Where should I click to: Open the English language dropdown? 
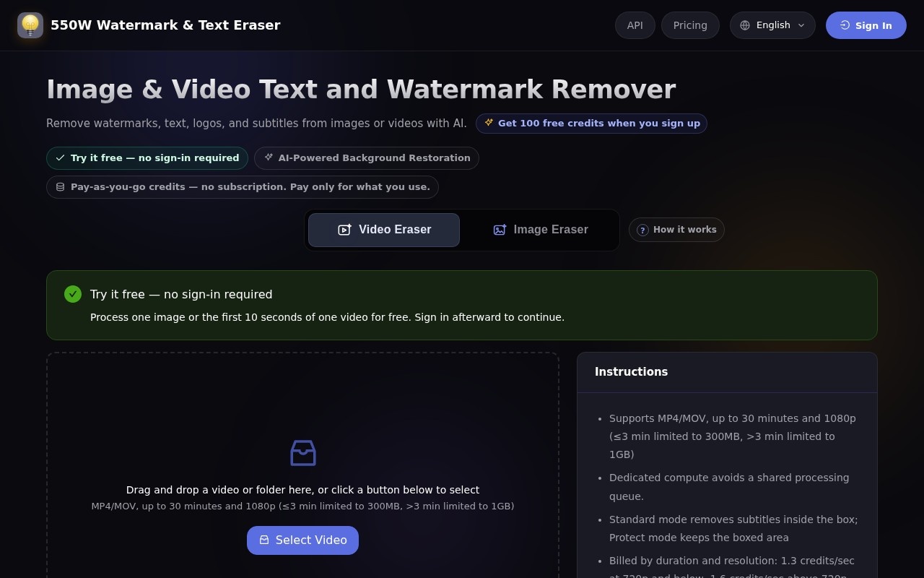coord(772,25)
